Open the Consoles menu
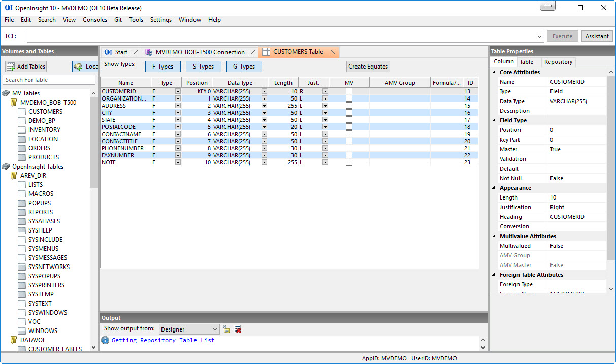The image size is (616, 364). click(x=95, y=20)
